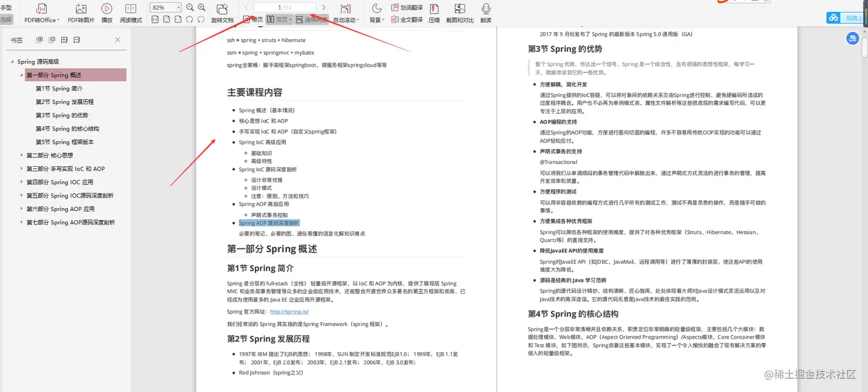Viewport: 868px width, 392px height.
Task: Click the 压缩 compress tool
Action: [434, 13]
